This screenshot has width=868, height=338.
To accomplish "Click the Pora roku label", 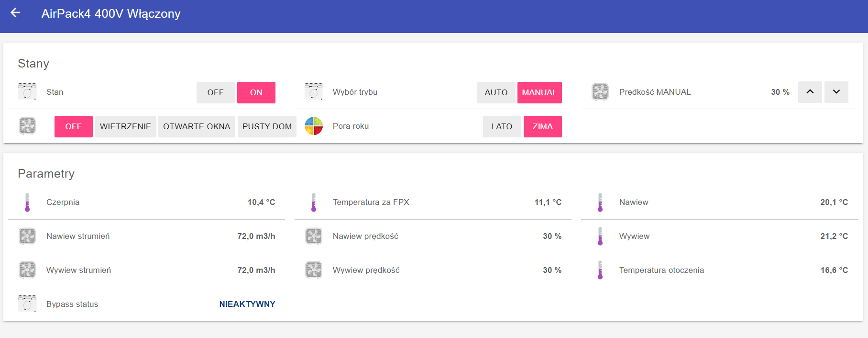I will (x=351, y=126).
